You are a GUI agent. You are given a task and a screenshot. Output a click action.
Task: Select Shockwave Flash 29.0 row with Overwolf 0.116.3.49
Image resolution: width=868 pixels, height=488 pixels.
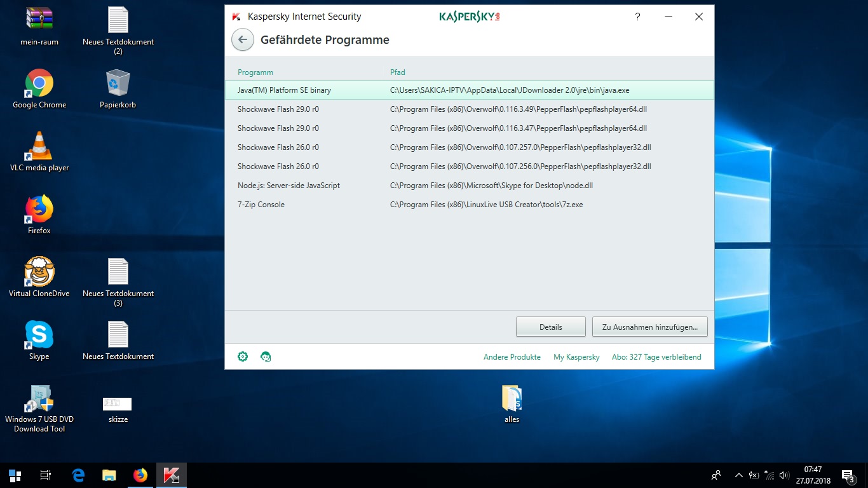(x=470, y=109)
